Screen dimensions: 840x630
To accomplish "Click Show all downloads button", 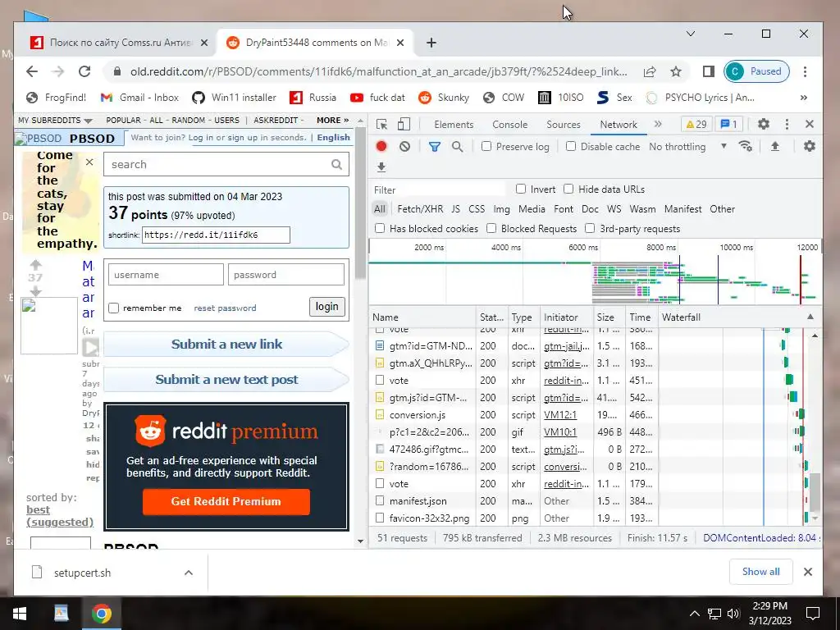I will pos(760,572).
